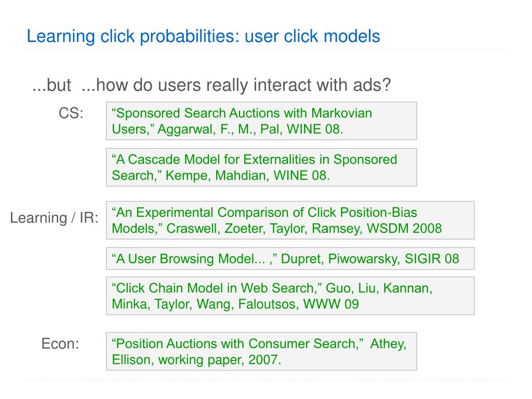Click 'Ellison, working paper, 2007' text
Image resolution: width=532 pixels, height=399 pixels.
coord(196,360)
